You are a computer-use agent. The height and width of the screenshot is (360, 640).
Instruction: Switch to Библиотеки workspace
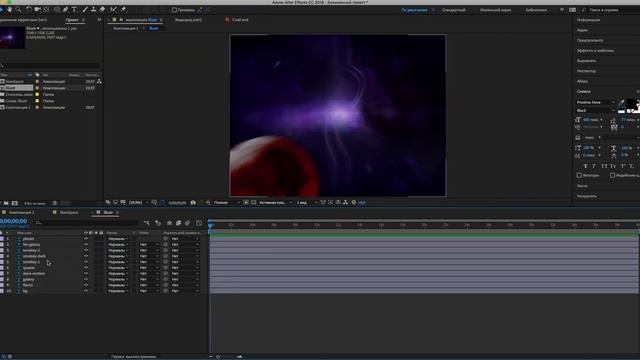pos(536,10)
